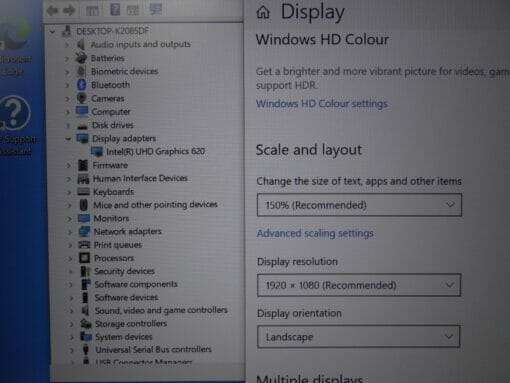
Task: Collapse the Display adapters node
Action: coord(68,138)
